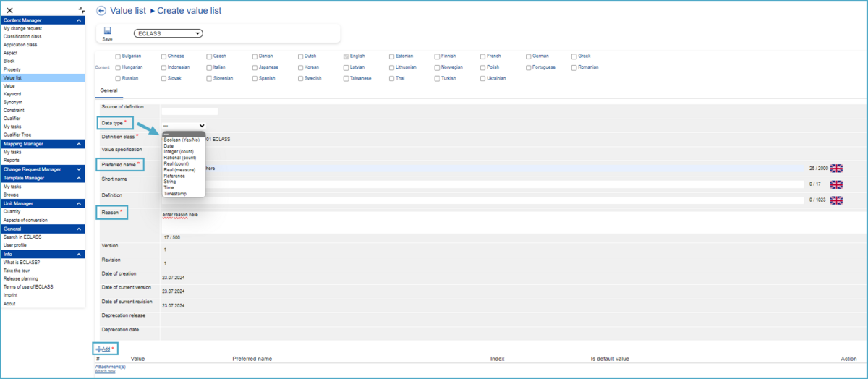Check the Ukrainian language checkbox

coord(483,78)
